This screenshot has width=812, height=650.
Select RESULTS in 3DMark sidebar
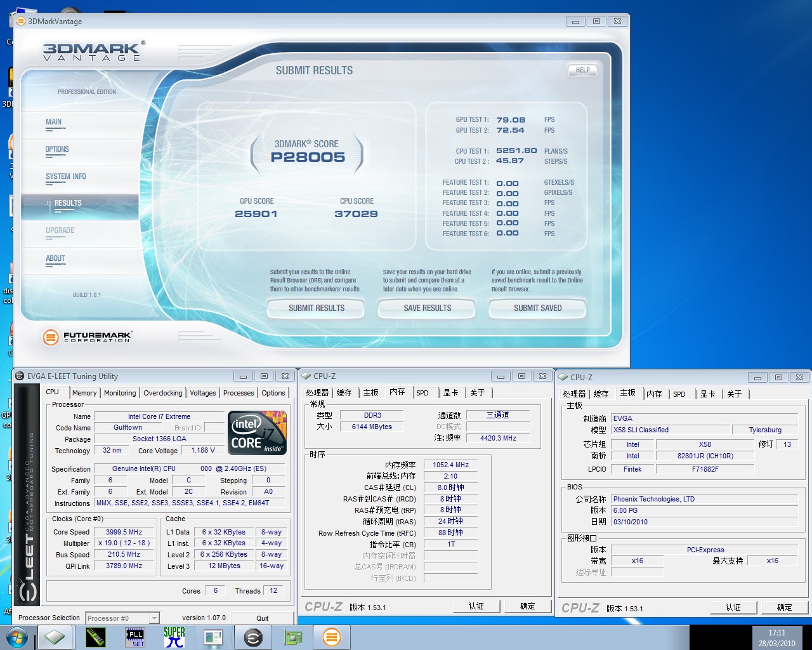68,204
